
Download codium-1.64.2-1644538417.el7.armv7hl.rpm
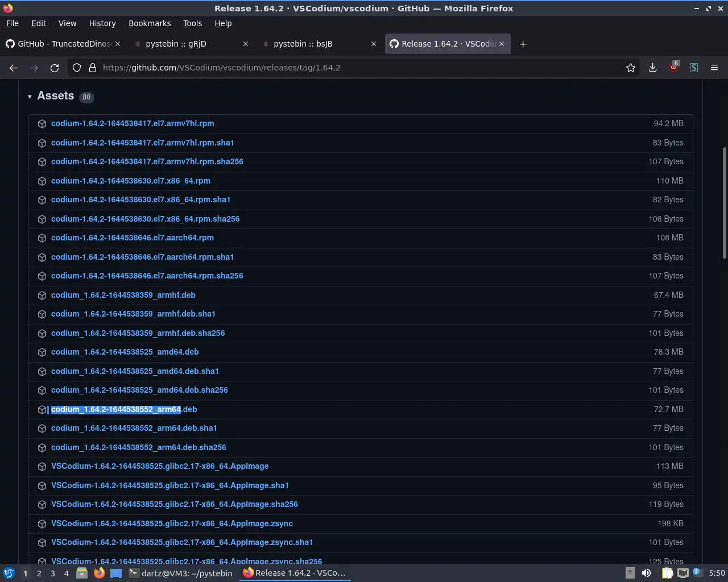tap(133, 123)
